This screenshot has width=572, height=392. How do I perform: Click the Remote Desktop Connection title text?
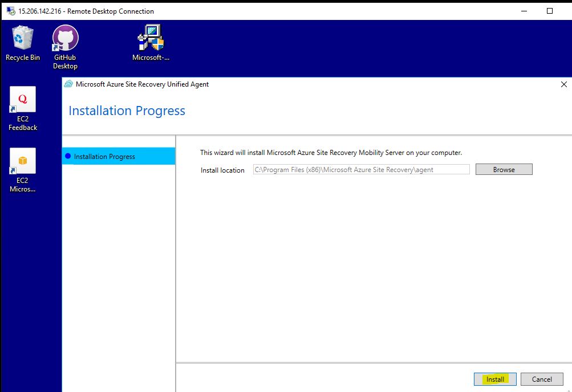point(86,11)
